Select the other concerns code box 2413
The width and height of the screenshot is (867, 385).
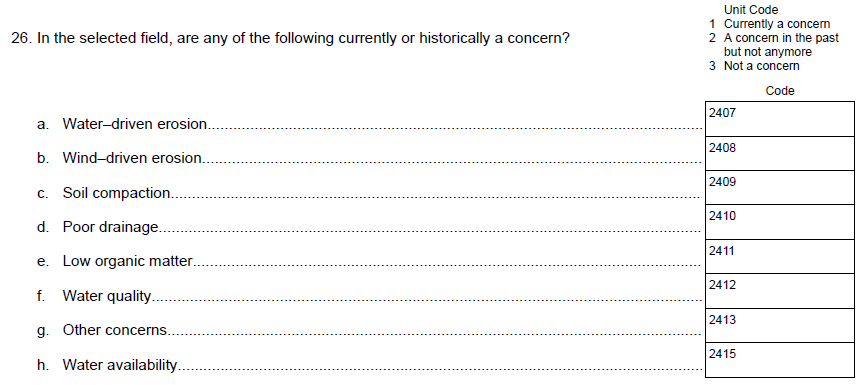tap(780, 325)
